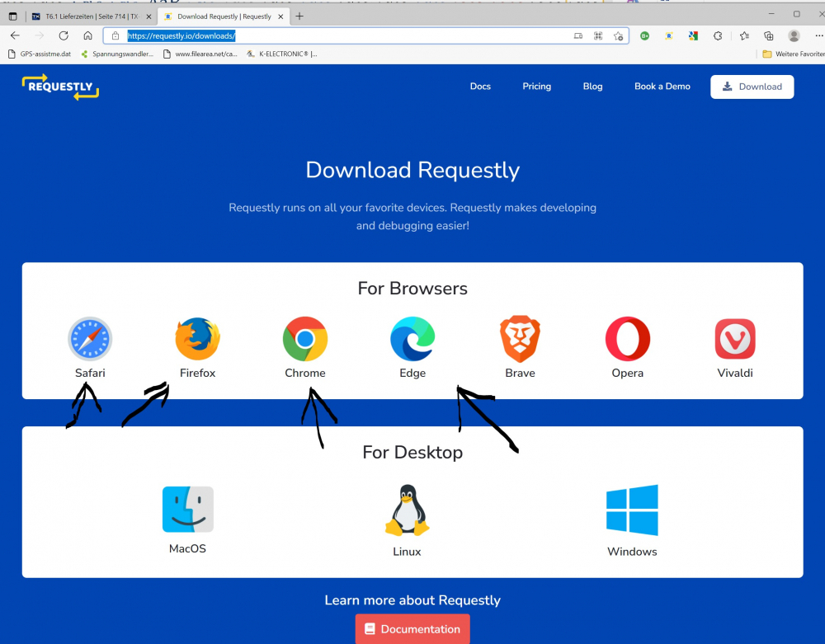The height and width of the screenshot is (644, 825).
Task: Open the browser settings and more menu
Action: (818, 35)
